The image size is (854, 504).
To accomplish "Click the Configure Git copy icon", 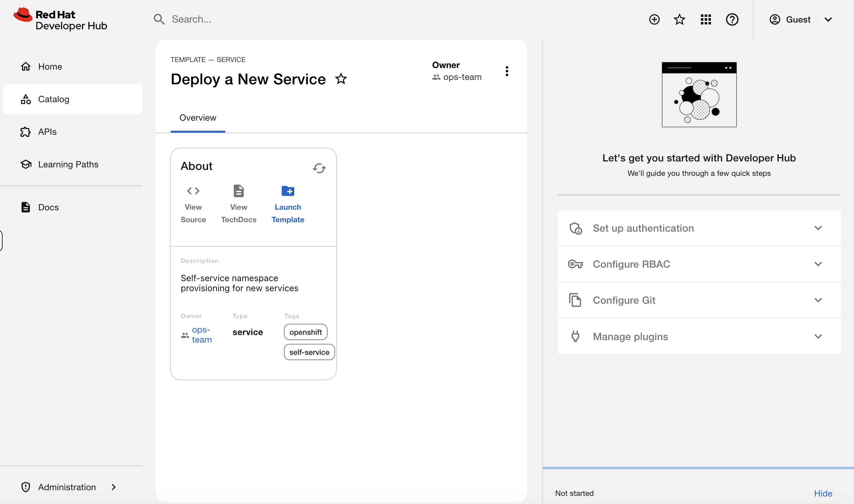I will (575, 300).
